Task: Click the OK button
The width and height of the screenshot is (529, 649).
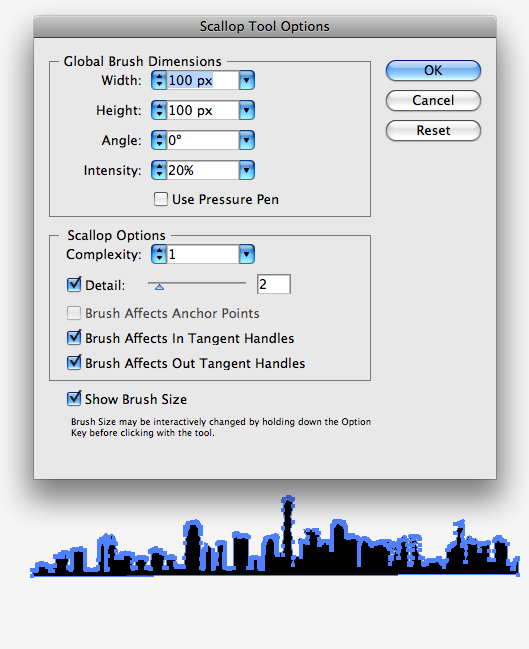Action: pos(433,70)
